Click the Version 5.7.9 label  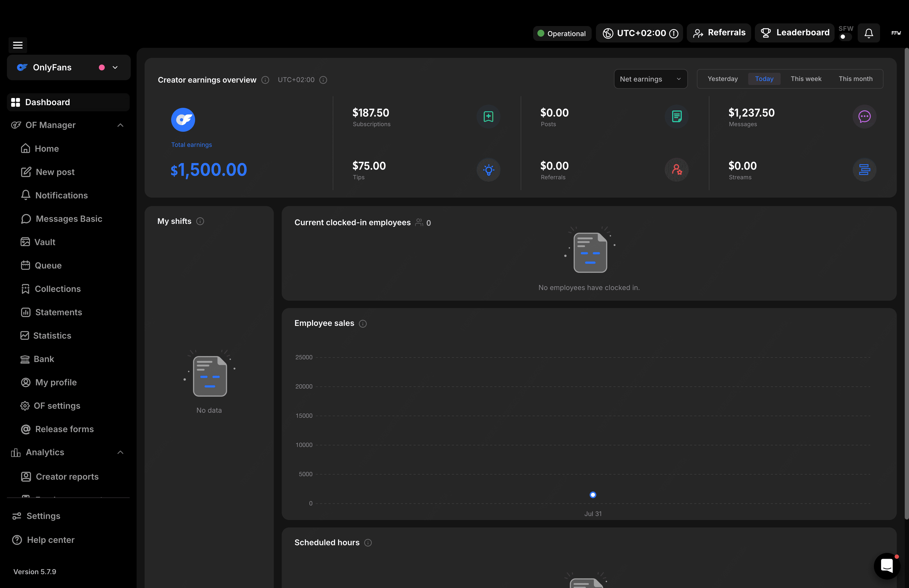click(x=35, y=572)
